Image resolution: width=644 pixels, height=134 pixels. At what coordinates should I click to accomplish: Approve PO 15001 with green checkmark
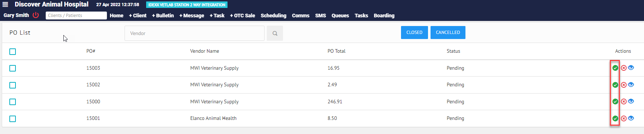(615, 118)
